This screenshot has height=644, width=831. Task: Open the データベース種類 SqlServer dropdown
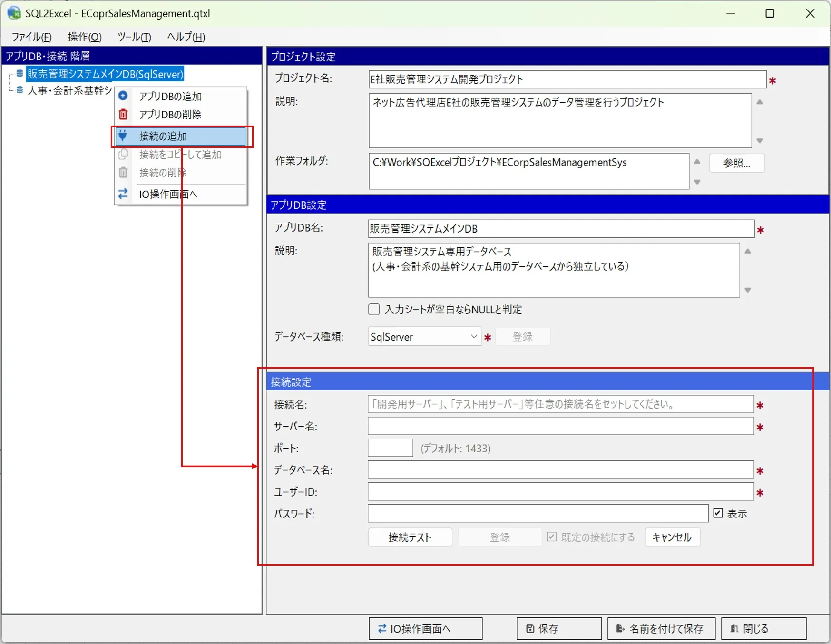(424, 337)
